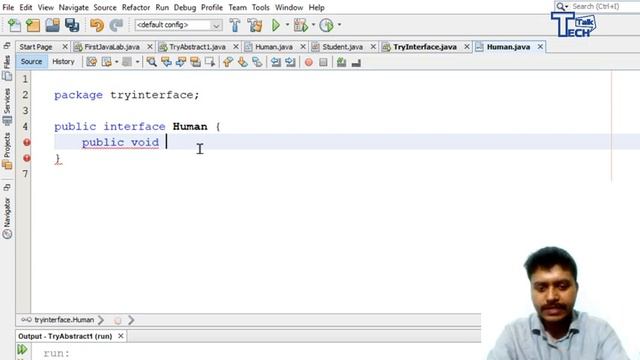The width and height of the screenshot is (640, 360).
Task: Start Macro Recording with red circle icon
Action: [x=309, y=62]
